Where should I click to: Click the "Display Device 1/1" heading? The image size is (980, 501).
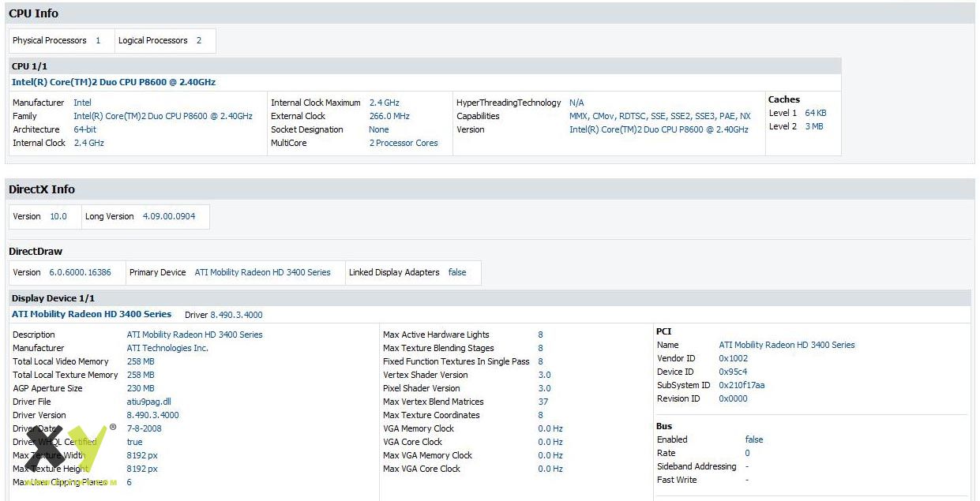53,298
